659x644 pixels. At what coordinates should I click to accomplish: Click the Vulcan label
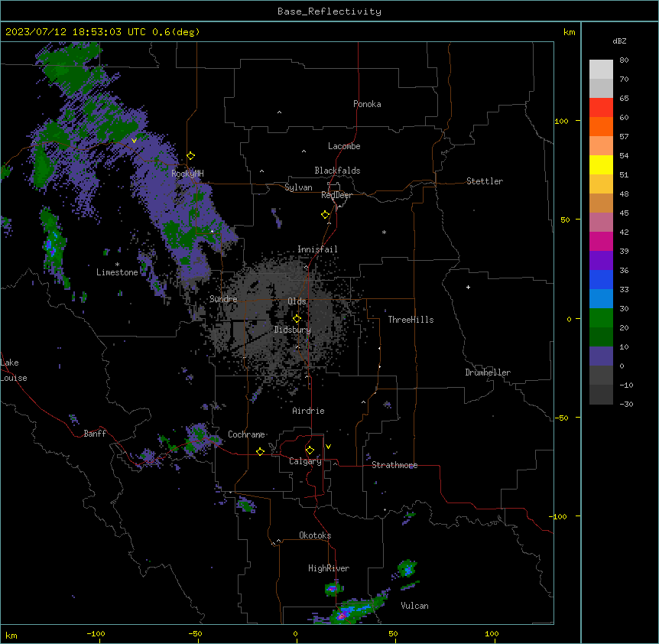pos(414,606)
